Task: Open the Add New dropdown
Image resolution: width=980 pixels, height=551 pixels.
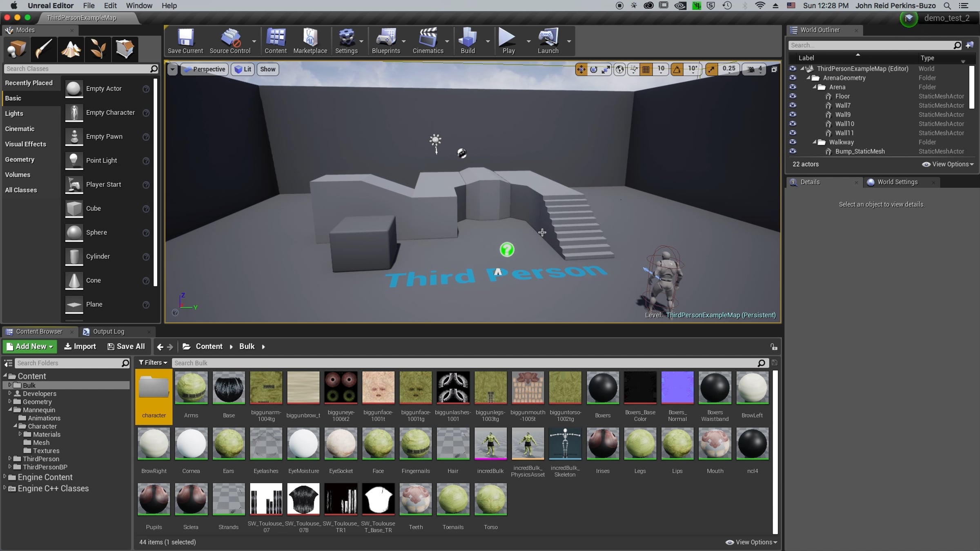Action: click(x=30, y=347)
